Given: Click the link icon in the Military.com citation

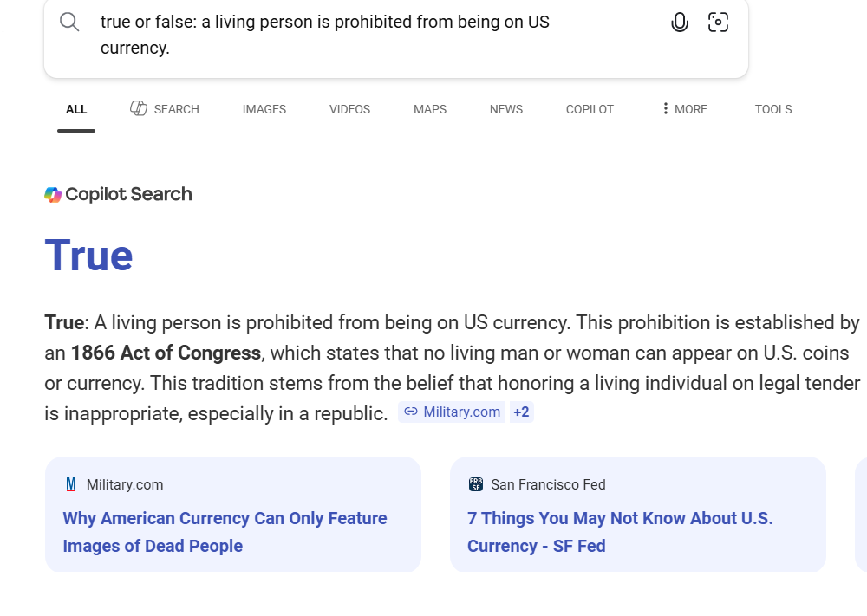Looking at the screenshot, I should pyautogui.click(x=411, y=412).
